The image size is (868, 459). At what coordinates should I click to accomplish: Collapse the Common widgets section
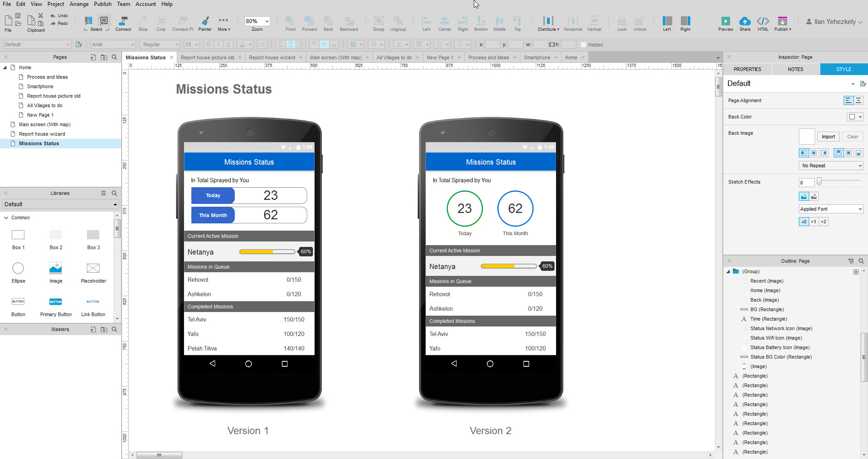6,218
